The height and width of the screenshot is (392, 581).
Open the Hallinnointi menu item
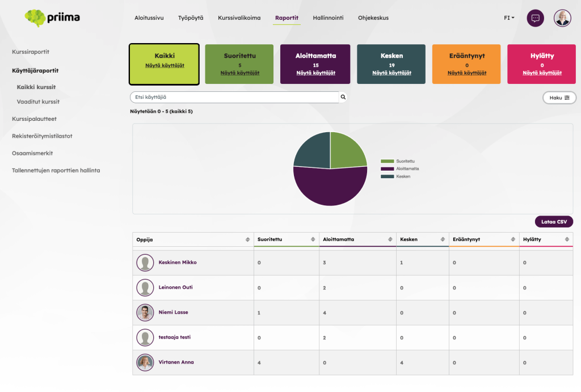click(x=328, y=18)
